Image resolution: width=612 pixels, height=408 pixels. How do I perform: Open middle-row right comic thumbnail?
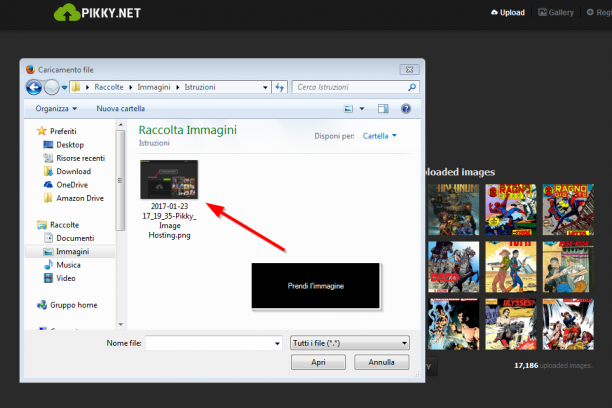pyautogui.click(x=568, y=267)
